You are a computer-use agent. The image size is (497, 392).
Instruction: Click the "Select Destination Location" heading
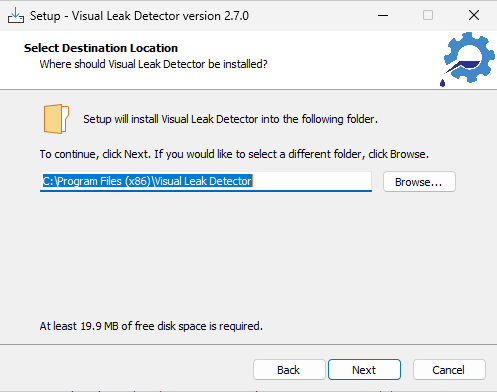(x=101, y=48)
